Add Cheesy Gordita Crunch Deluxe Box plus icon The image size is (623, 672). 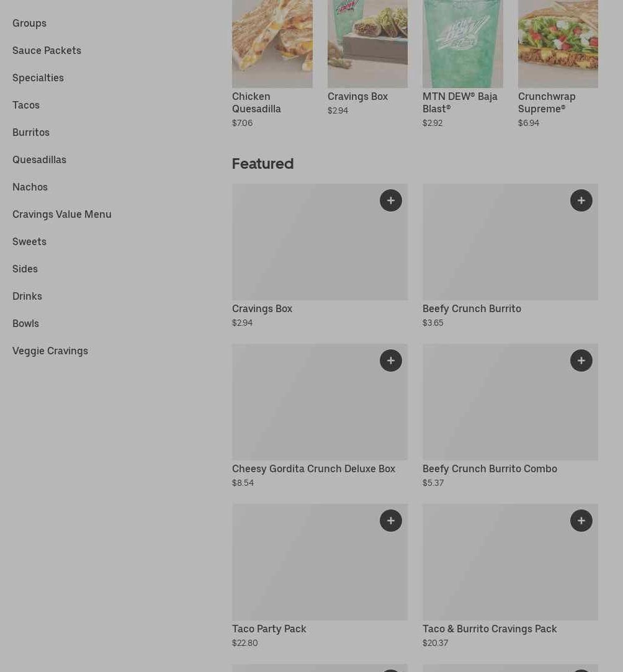[x=390, y=361]
